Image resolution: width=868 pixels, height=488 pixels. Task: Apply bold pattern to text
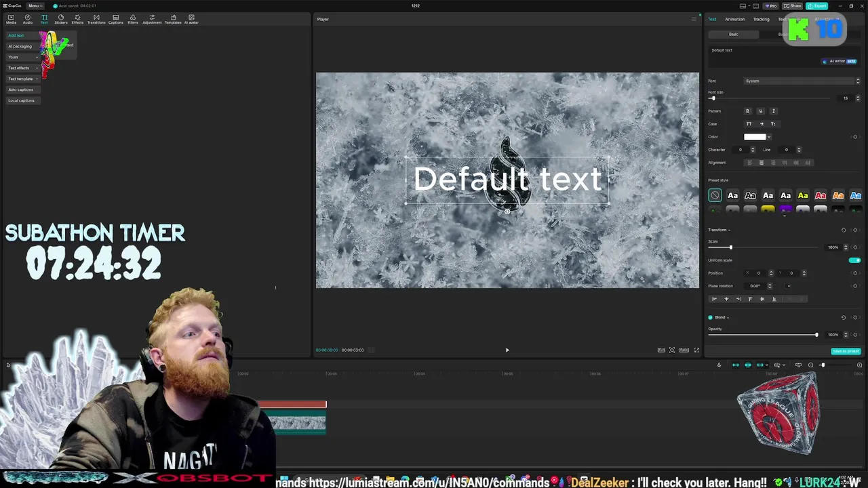coord(748,111)
